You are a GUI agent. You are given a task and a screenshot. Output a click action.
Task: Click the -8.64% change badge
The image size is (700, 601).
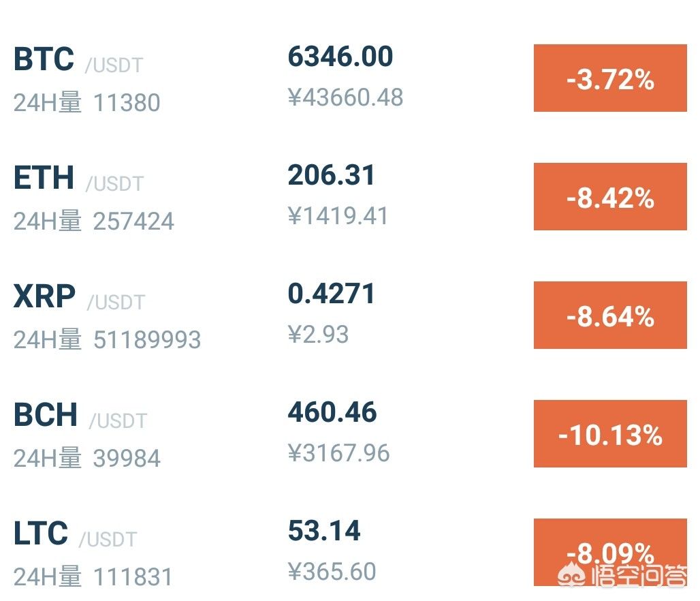[610, 315]
